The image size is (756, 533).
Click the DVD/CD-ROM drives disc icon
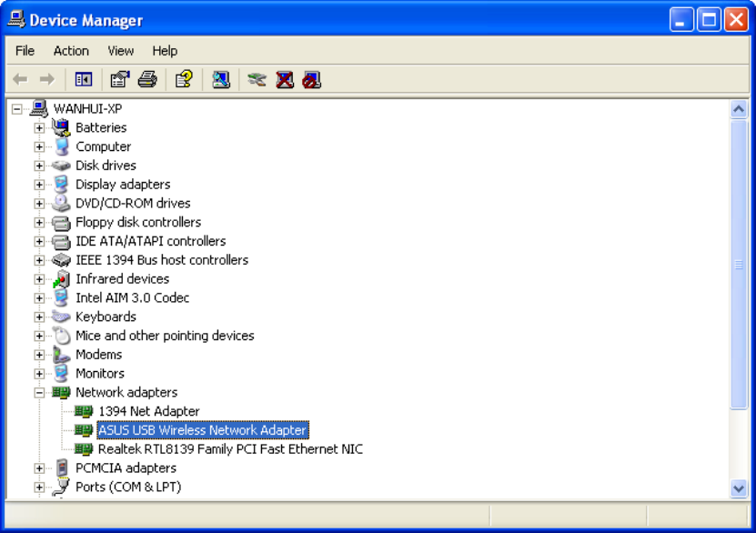(61, 203)
